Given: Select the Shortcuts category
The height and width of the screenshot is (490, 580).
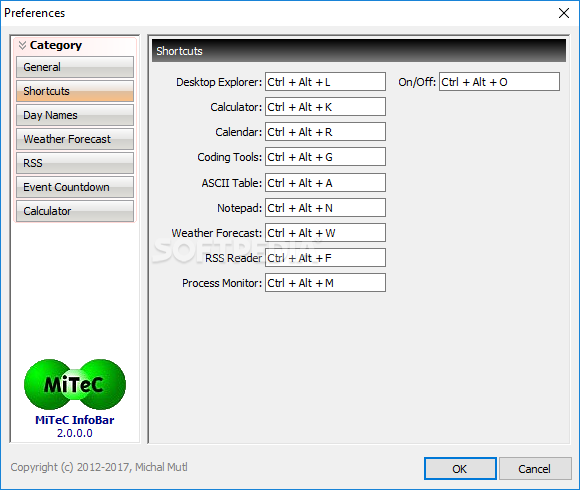Looking at the screenshot, I should pos(75,91).
